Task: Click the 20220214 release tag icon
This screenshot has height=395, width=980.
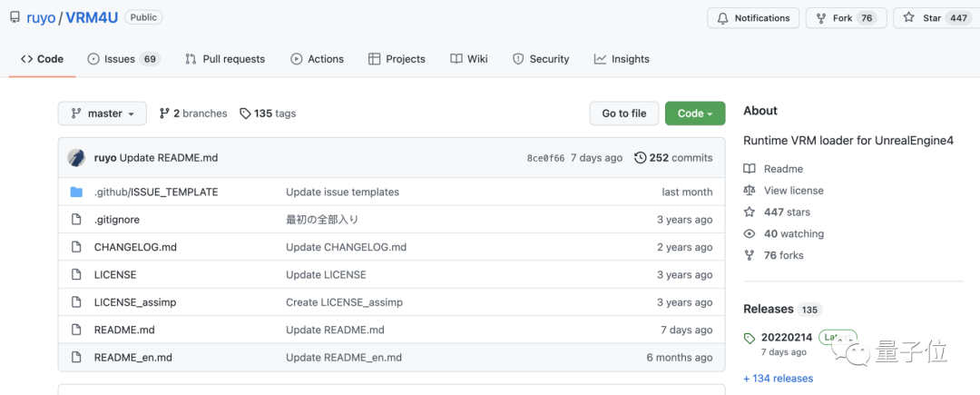Action: click(750, 338)
